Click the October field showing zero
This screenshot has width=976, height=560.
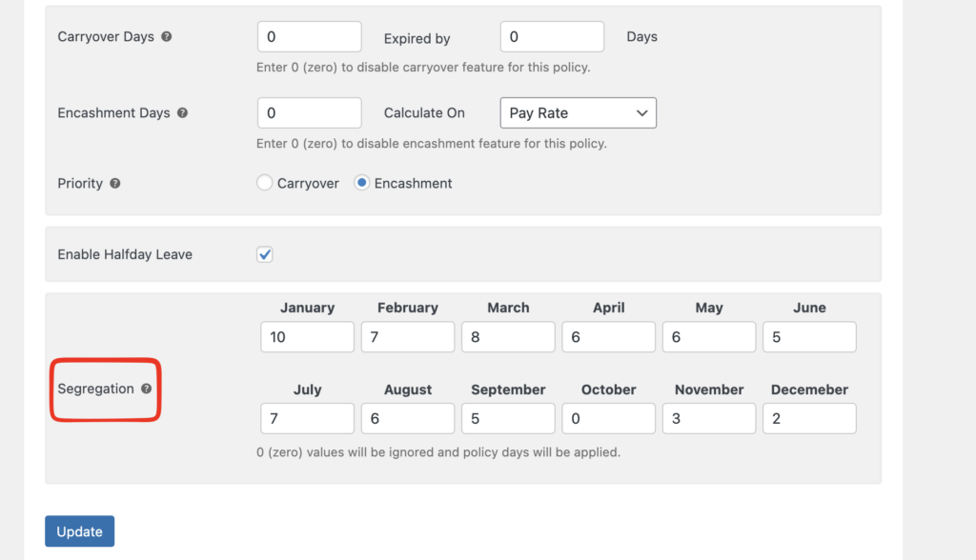pyautogui.click(x=608, y=419)
